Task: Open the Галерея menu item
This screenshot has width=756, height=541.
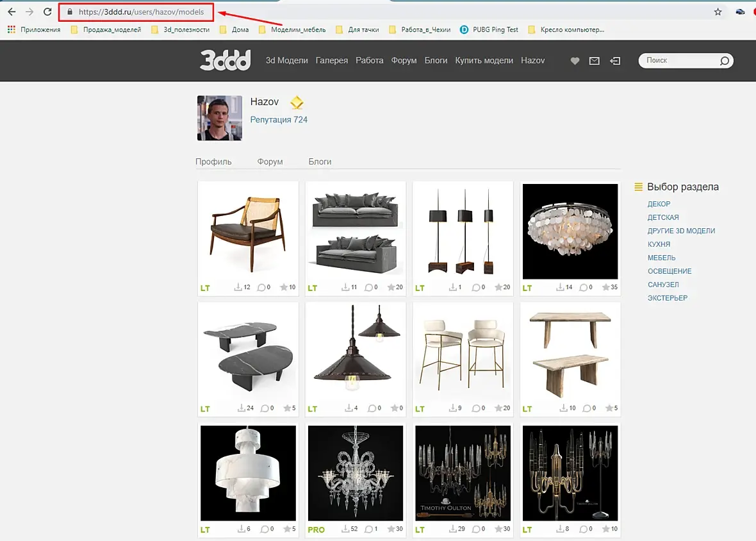Action: click(332, 60)
